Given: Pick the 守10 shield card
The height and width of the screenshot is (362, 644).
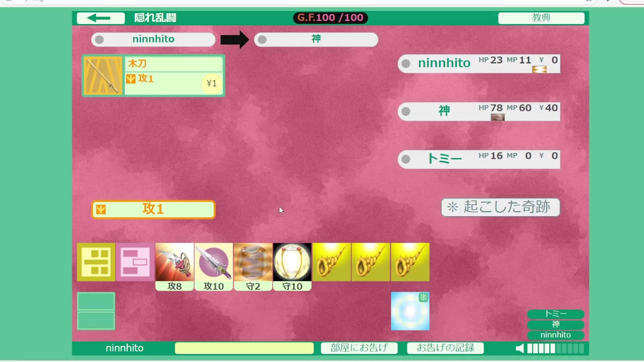Looking at the screenshot, I should click(292, 267).
